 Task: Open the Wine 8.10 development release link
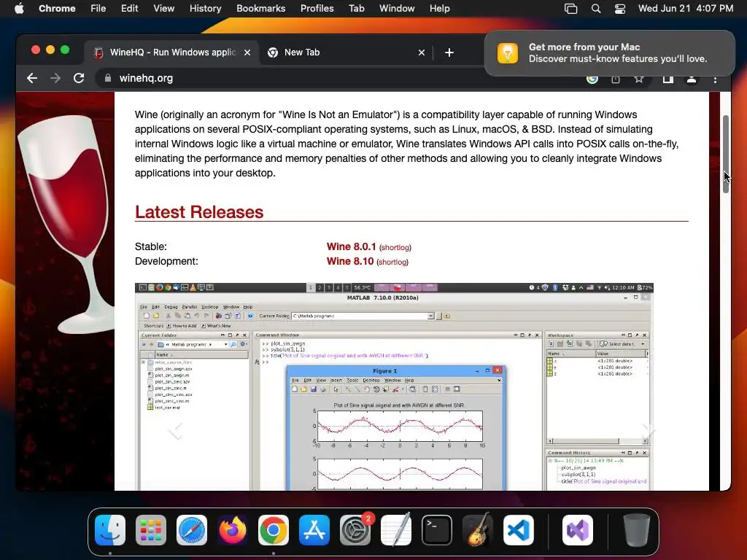click(x=349, y=262)
